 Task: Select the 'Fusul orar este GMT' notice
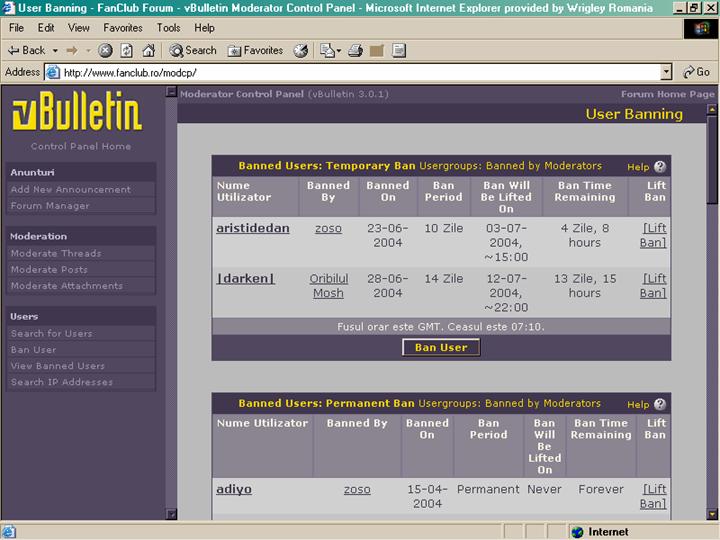pos(441,327)
